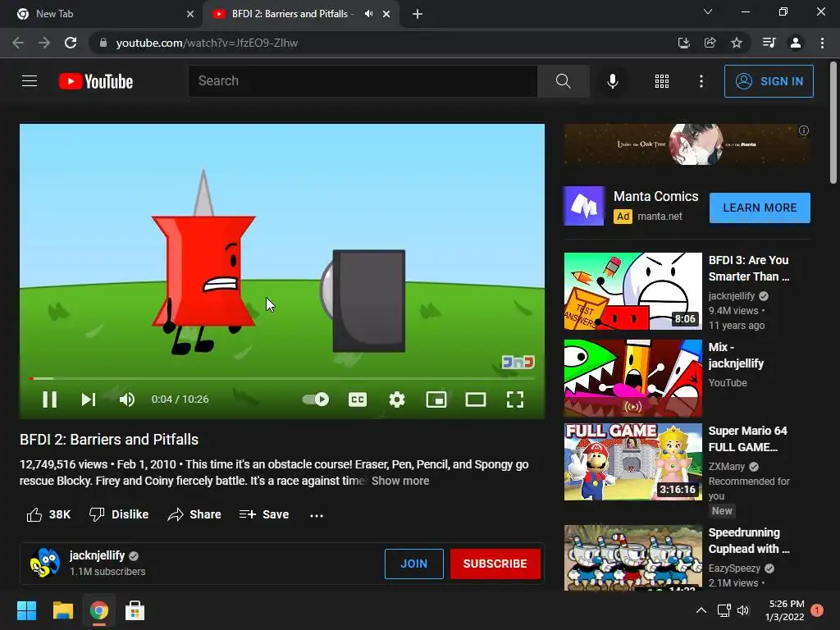Pause the video
Screen dimensions: 840x630
tap(50, 399)
